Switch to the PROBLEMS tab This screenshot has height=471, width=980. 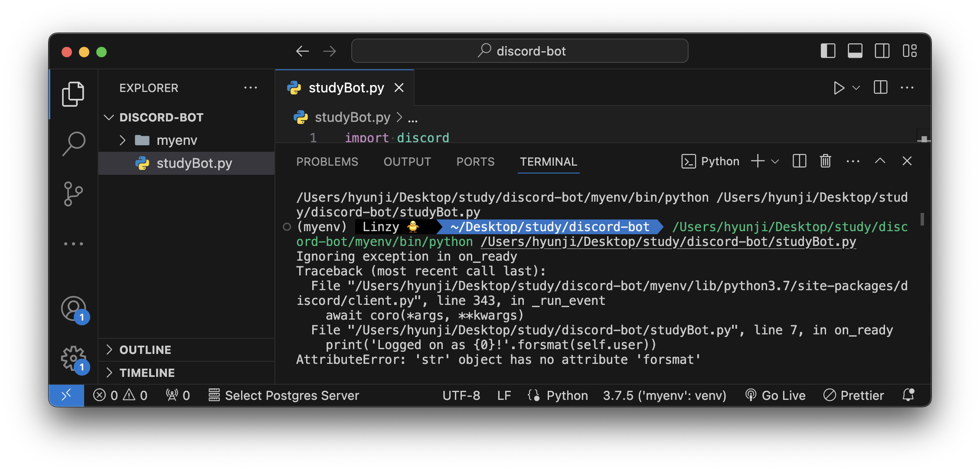(x=327, y=162)
